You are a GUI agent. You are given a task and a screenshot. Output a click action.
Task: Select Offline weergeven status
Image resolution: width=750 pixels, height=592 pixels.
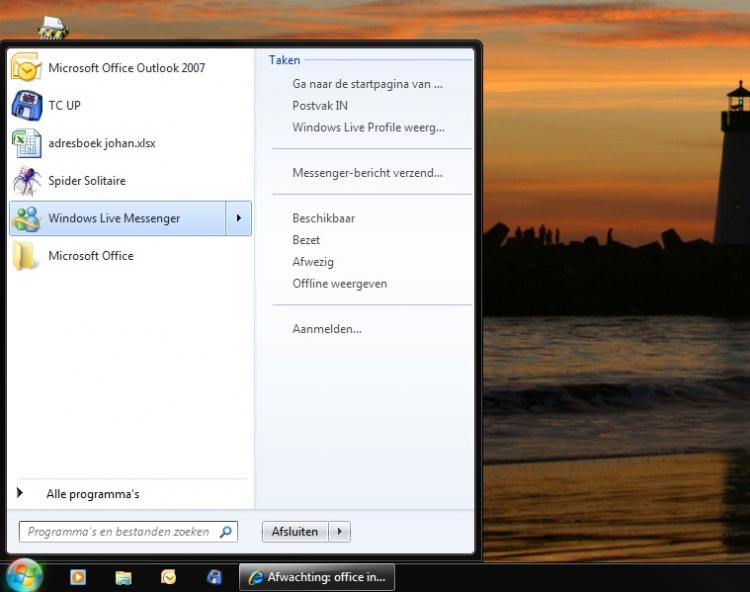pos(340,284)
